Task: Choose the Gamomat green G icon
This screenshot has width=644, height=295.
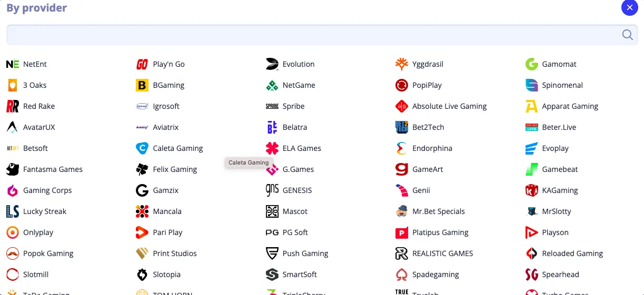Action: click(531, 64)
